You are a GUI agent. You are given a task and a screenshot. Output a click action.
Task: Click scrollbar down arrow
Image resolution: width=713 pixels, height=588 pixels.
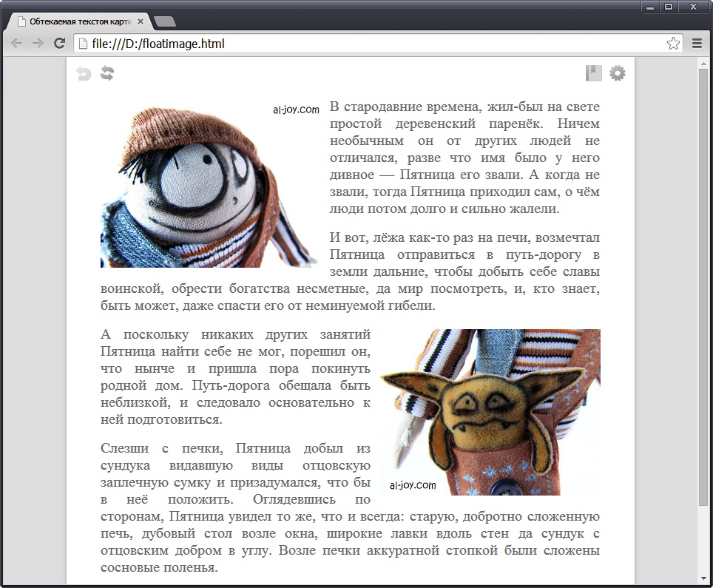704,578
